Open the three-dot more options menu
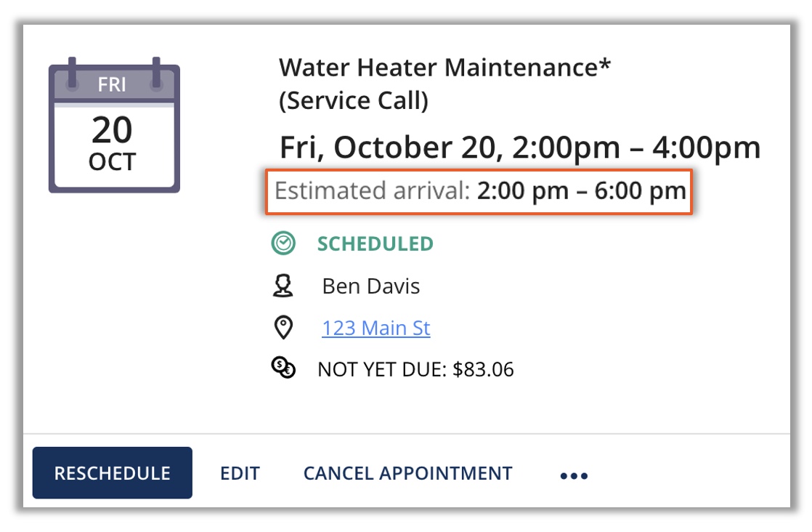Image resolution: width=812 pixels, height=532 pixels. pos(574,476)
